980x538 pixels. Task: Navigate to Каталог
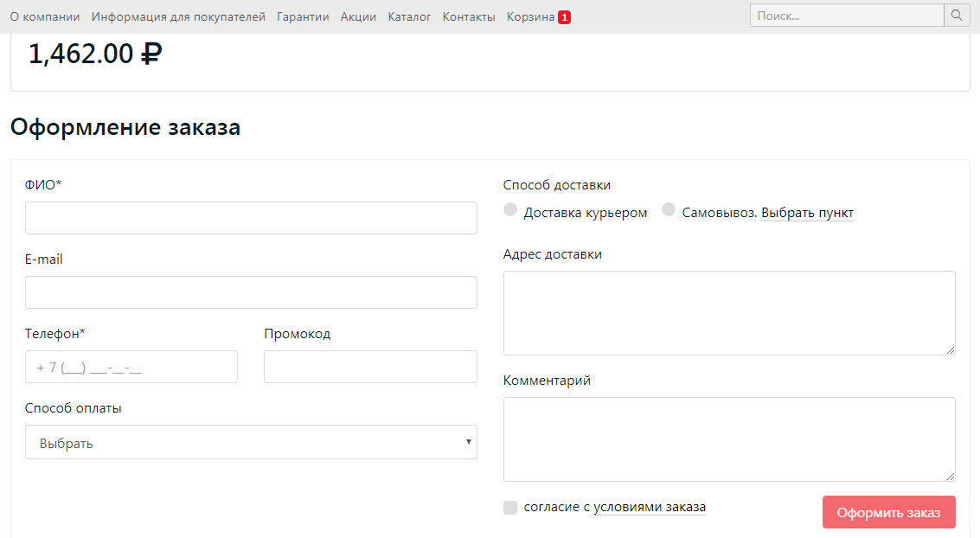pos(409,16)
